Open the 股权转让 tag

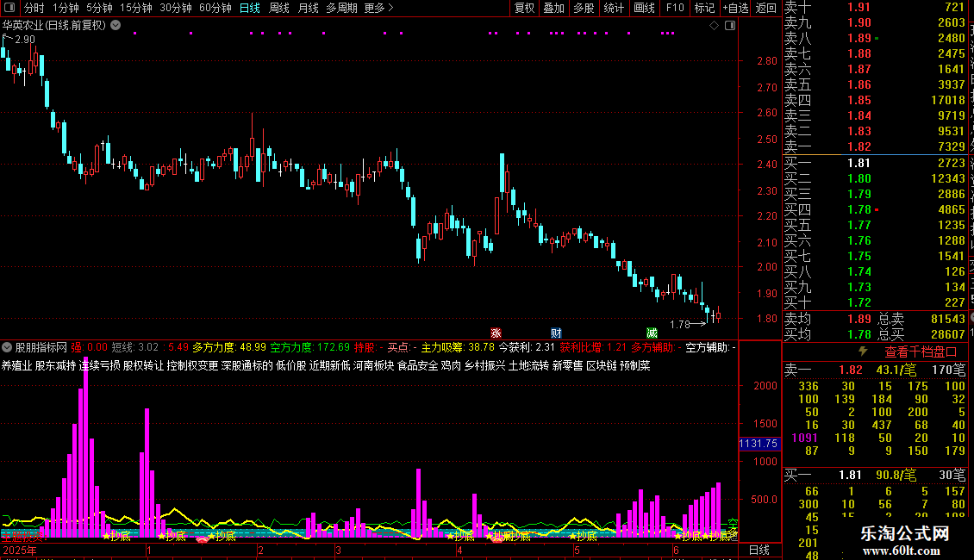[143, 365]
